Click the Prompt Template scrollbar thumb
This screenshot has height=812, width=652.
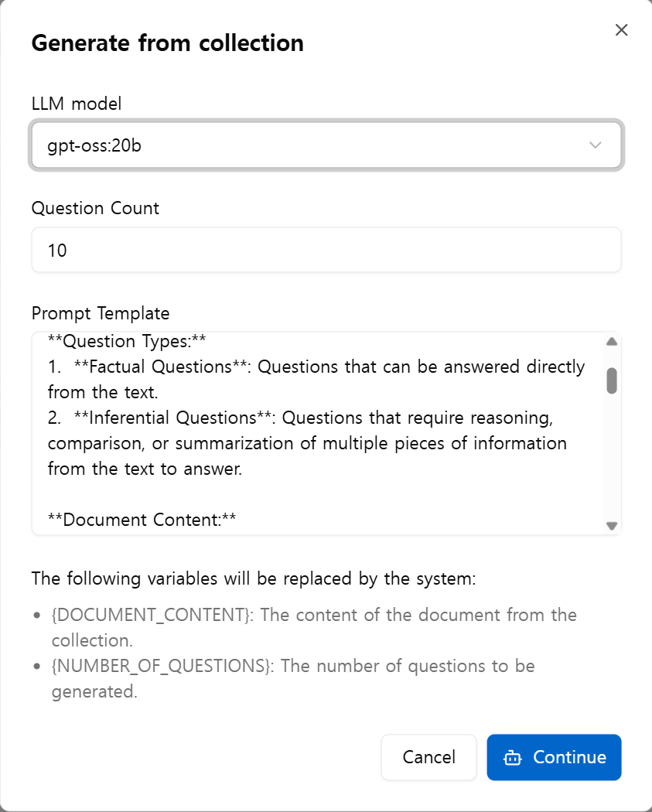point(612,380)
